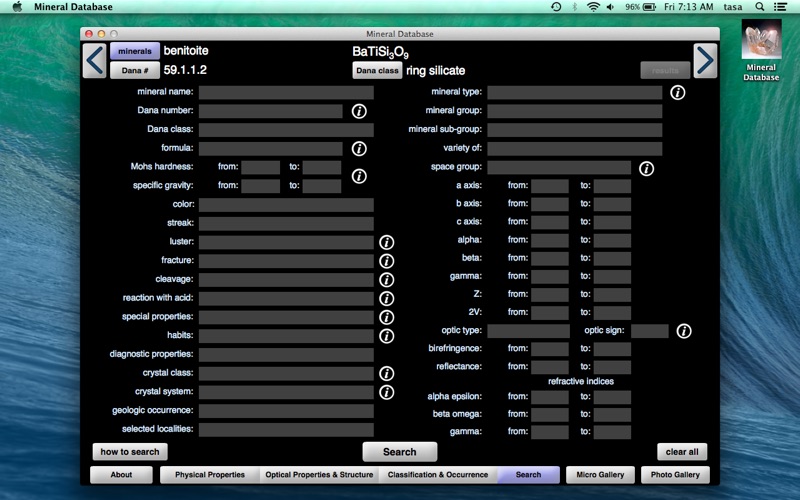Image resolution: width=800 pixels, height=500 pixels.
Task: Click the Search button
Action: pyautogui.click(x=399, y=452)
